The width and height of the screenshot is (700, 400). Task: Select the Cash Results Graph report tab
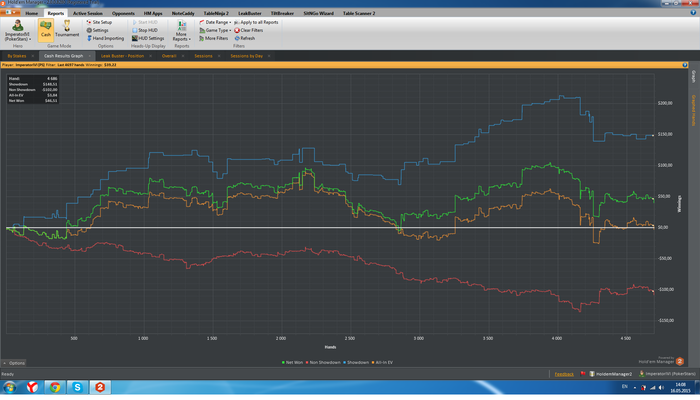click(x=63, y=56)
